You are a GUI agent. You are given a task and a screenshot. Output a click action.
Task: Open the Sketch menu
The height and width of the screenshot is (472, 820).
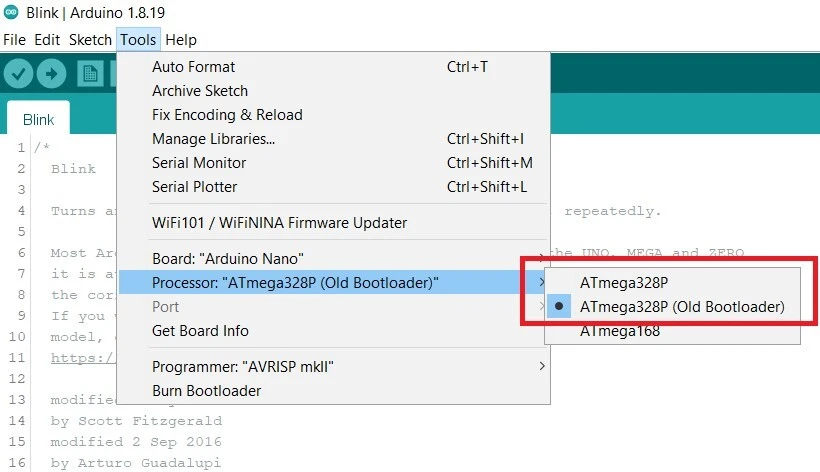tap(90, 40)
